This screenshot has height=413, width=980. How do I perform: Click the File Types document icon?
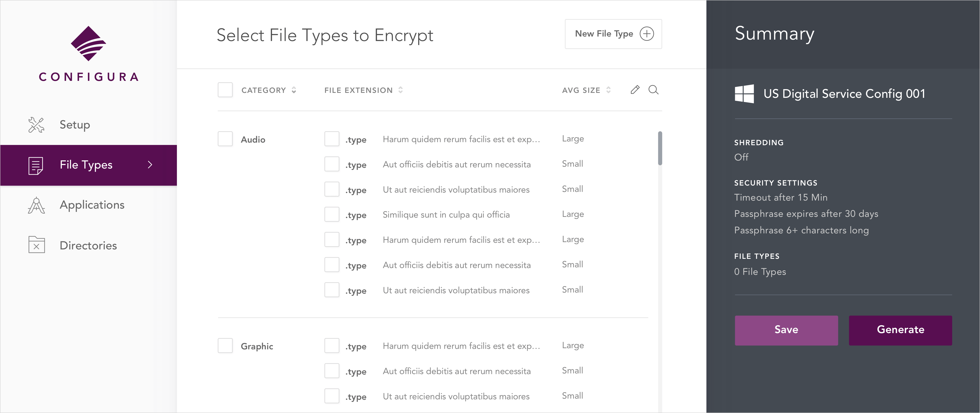(x=36, y=165)
